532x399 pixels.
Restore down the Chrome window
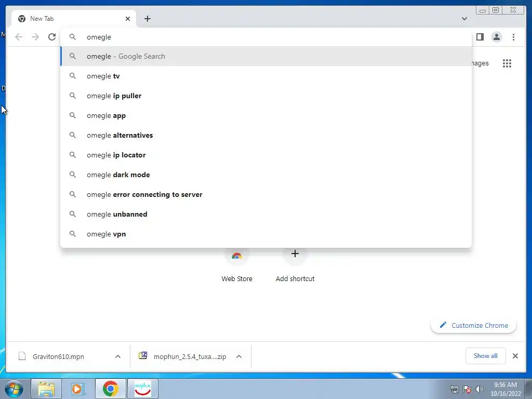(x=495, y=10)
